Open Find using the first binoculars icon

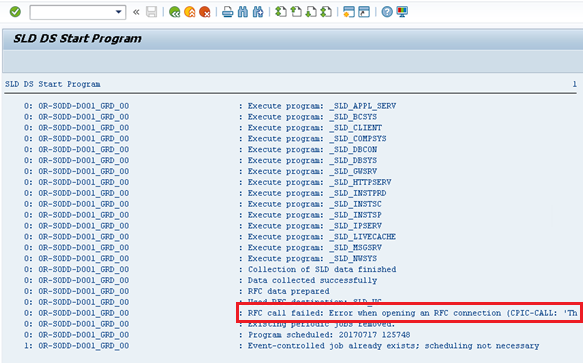[243, 12]
